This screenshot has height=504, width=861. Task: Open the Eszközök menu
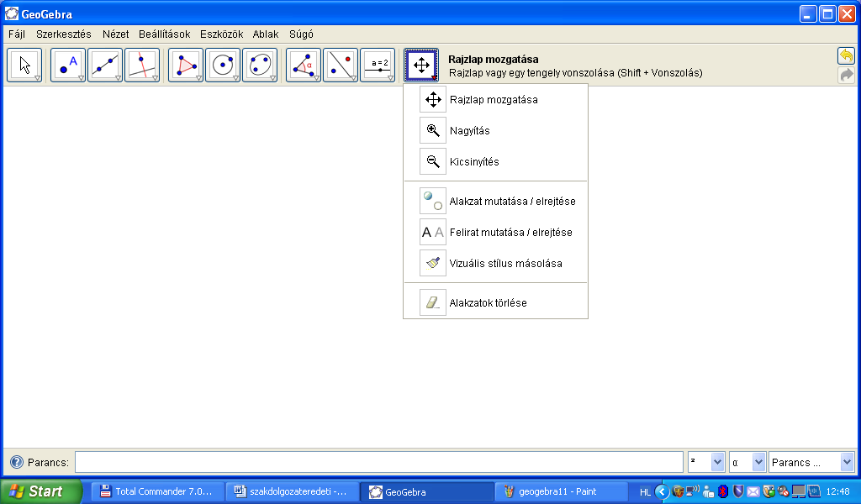click(221, 34)
